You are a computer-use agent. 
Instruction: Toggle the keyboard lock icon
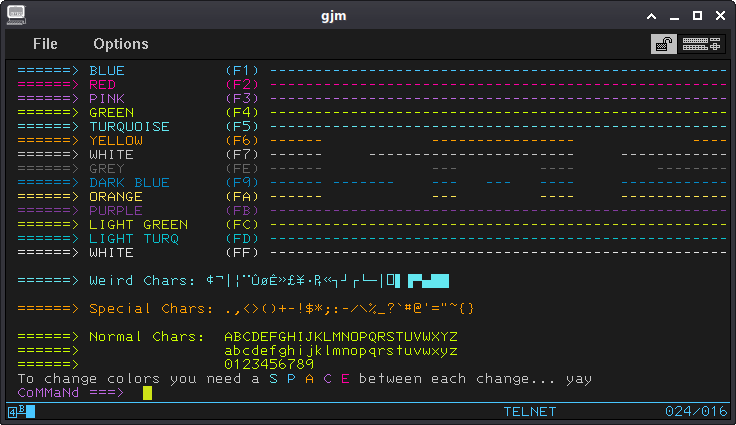[663, 44]
